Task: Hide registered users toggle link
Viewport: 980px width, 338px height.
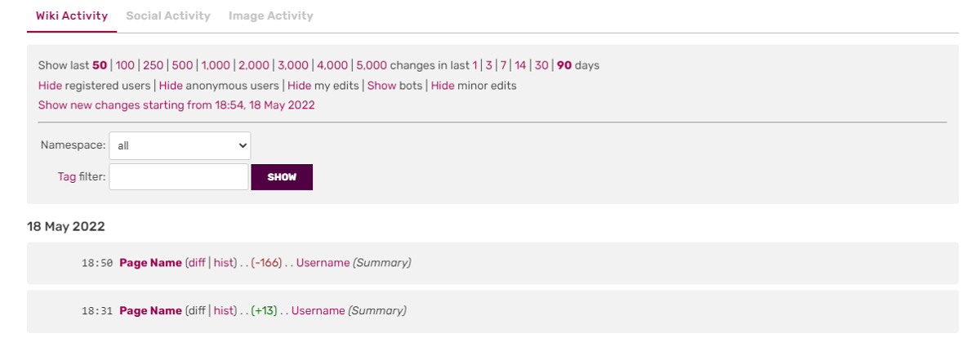Action: tap(50, 85)
